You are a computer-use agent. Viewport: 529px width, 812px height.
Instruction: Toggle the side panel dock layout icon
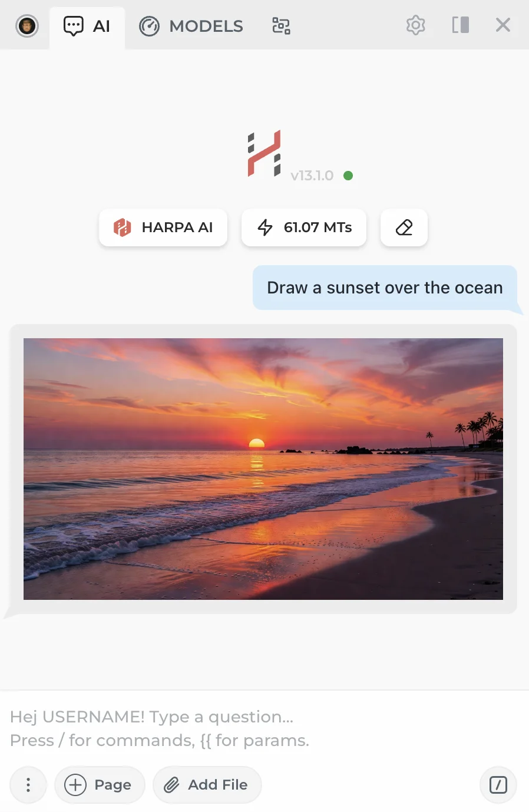click(x=461, y=25)
